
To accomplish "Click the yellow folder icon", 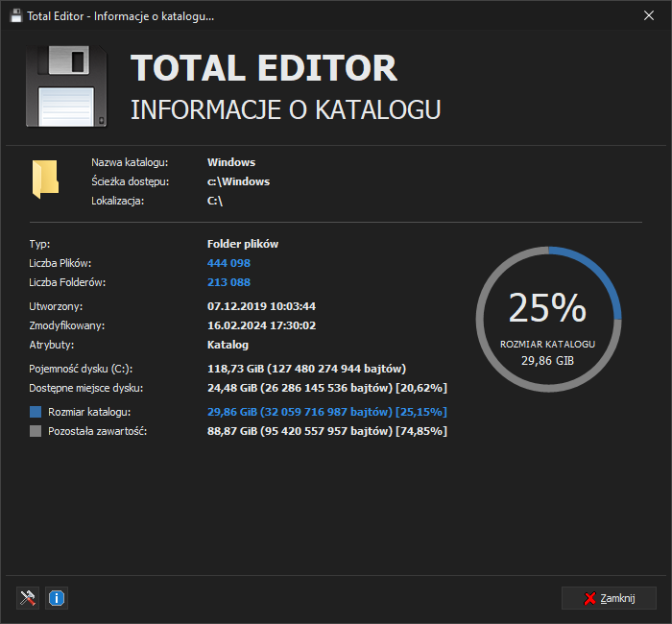I will 45,179.
